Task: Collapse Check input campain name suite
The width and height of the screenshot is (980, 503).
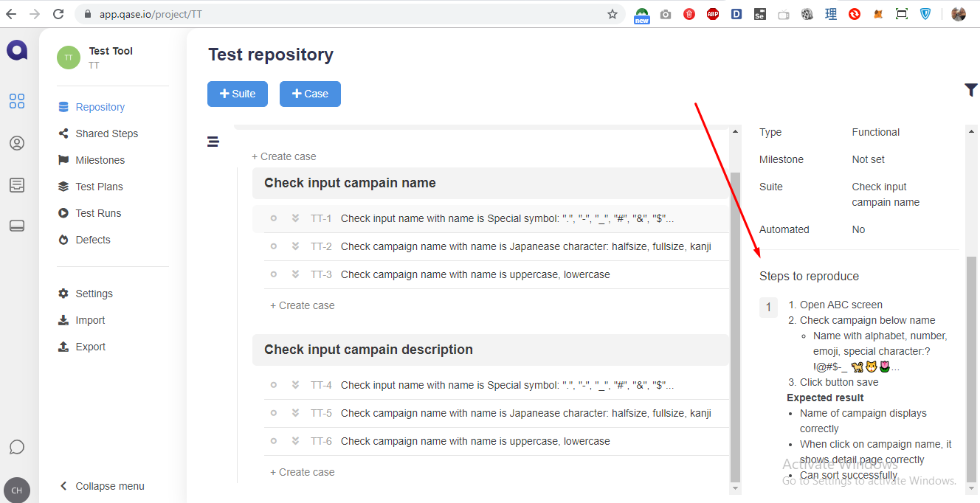Action: pyautogui.click(x=490, y=183)
